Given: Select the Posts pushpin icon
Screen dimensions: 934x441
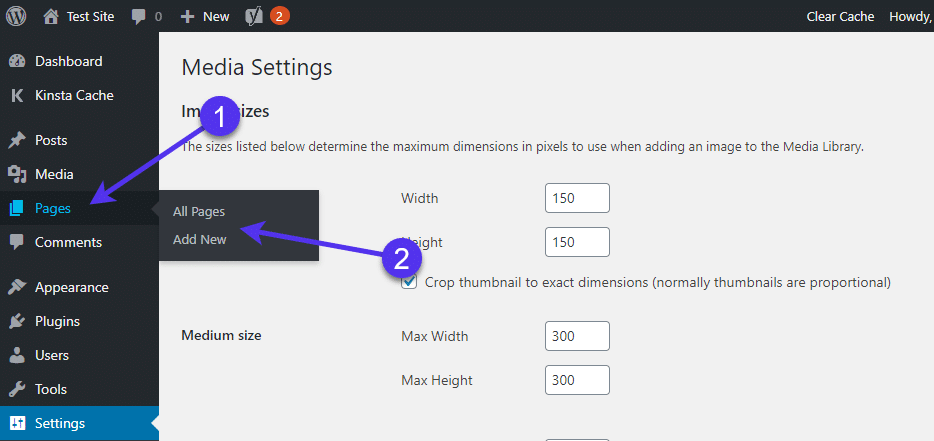Looking at the screenshot, I should pos(16,140).
